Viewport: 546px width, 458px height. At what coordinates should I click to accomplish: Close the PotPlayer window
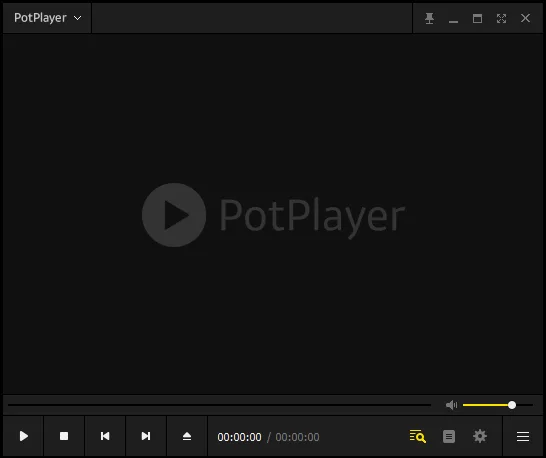(x=525, y=18)
